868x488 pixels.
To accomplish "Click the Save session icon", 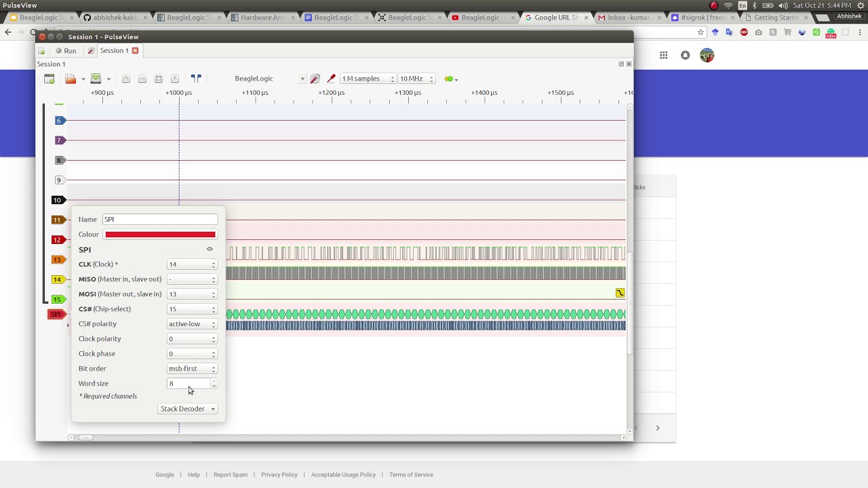I will click(x=96, y=79).
